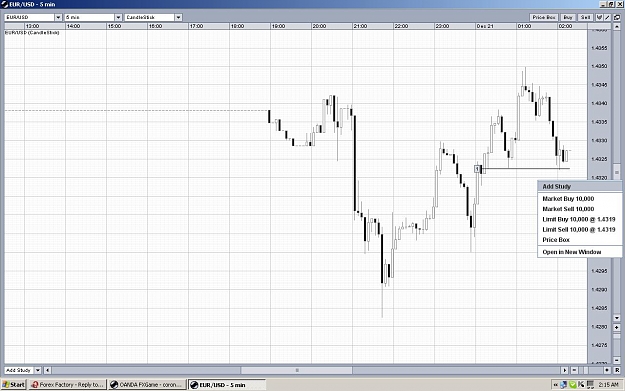The width and height of the screenshot is (625, 391).
Task: Expand hidden system tray icons arrow
Action: pos(556,385)
